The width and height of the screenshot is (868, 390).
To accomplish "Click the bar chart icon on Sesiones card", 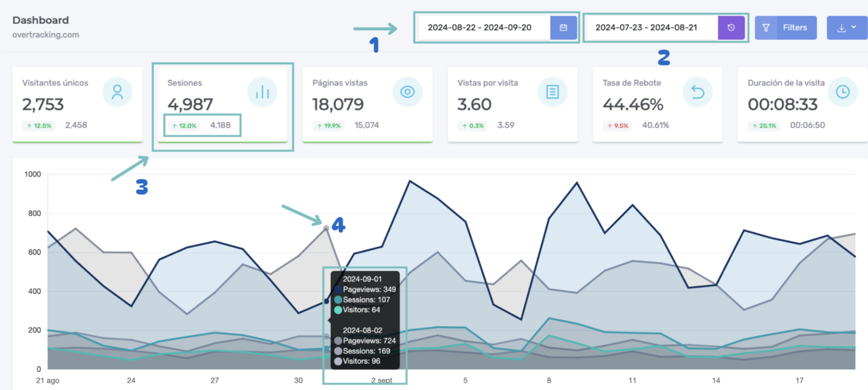I will point(262,92).
